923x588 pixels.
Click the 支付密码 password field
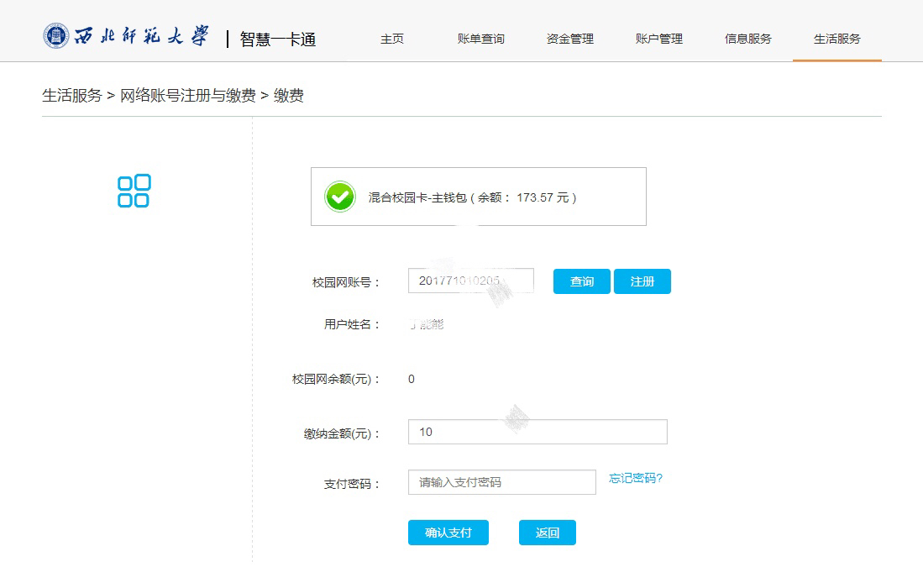click(x=501, y=482)
